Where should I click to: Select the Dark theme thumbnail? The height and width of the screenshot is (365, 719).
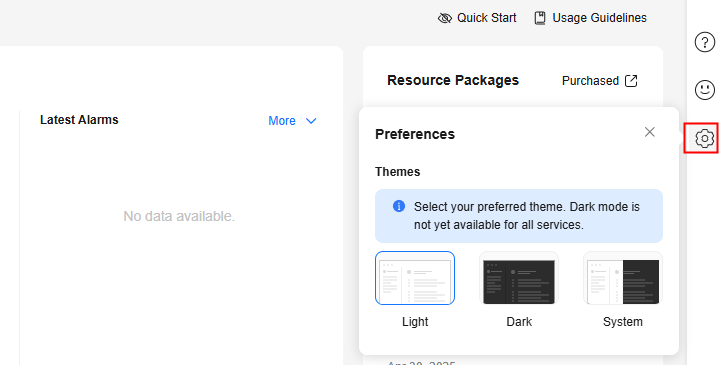pos(519,278)
